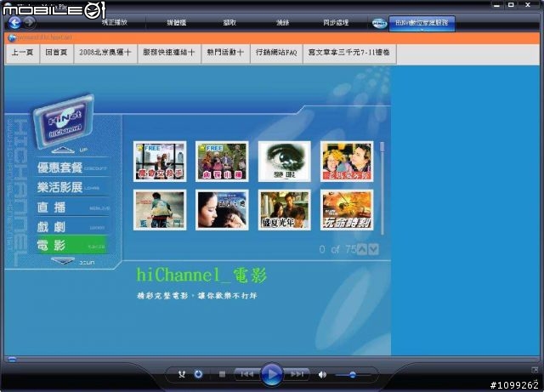Toggle shuffle in the player controls
This screenshot has height=392, width=544.
click(x=181, y=374)
